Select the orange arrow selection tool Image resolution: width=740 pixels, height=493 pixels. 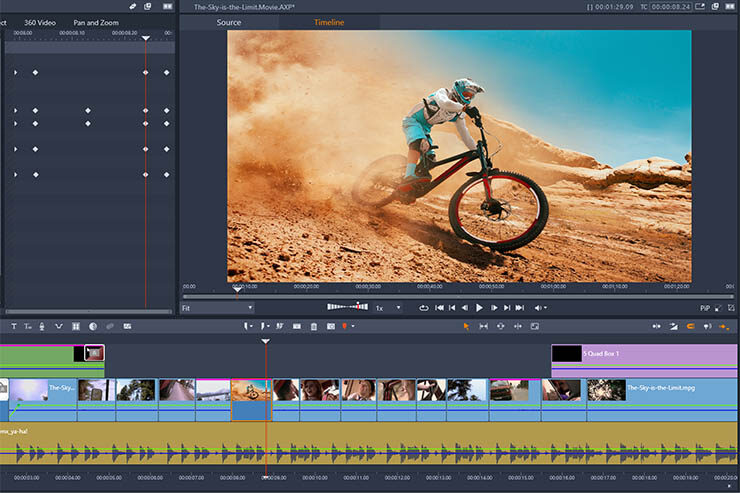pos(466,326)
